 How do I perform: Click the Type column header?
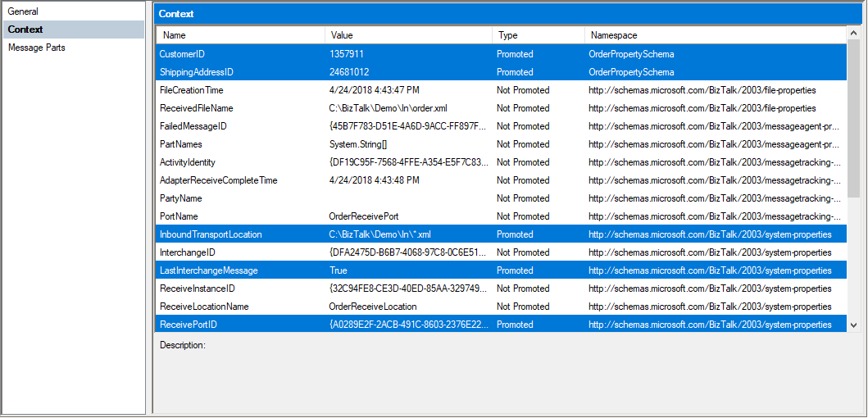coord(538,35)
